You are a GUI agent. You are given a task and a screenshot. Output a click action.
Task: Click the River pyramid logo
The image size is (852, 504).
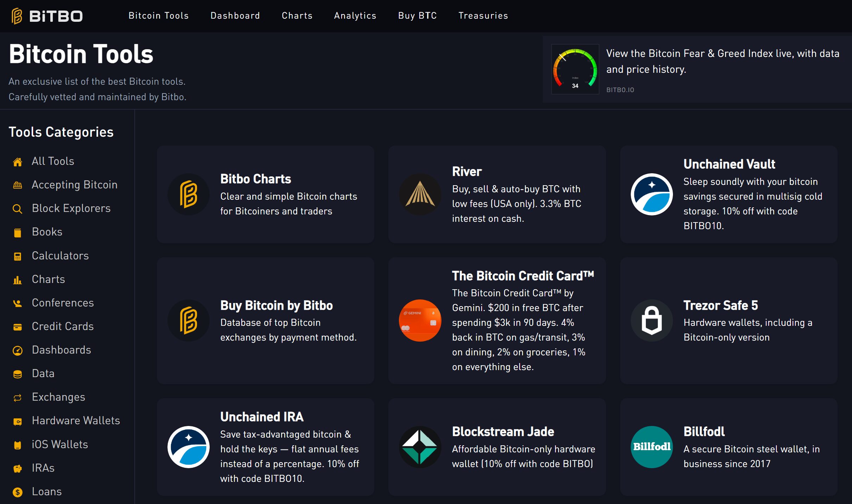[x=419, y=194]
